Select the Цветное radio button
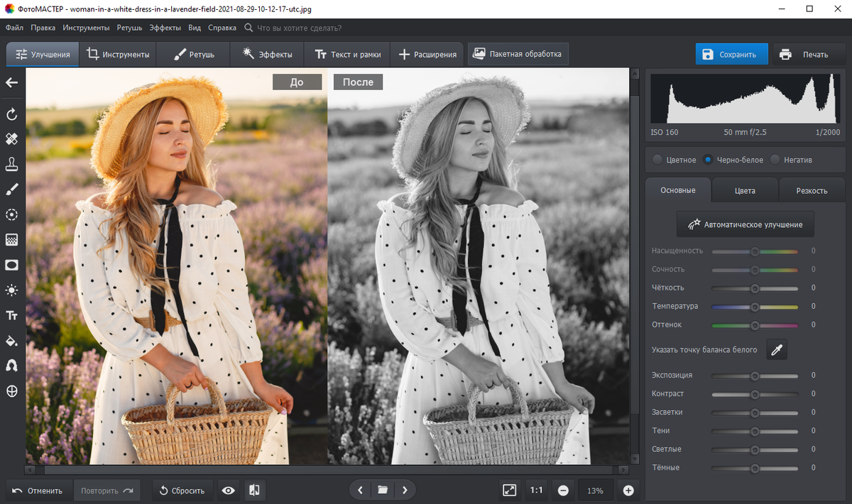The height and width of the screenshot is (504, 852). tap(657, 160)
